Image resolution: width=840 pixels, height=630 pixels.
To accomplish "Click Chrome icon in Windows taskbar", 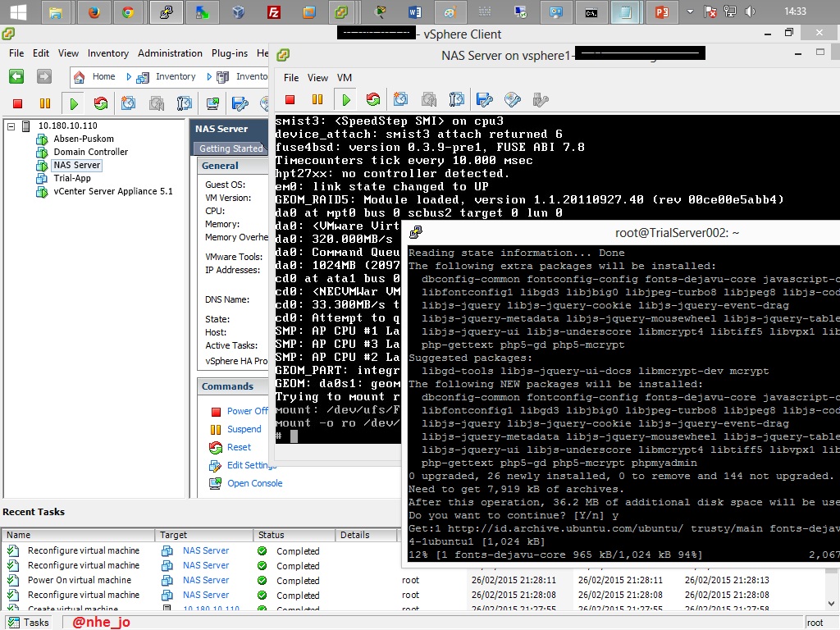I will [x=127, y=11].
